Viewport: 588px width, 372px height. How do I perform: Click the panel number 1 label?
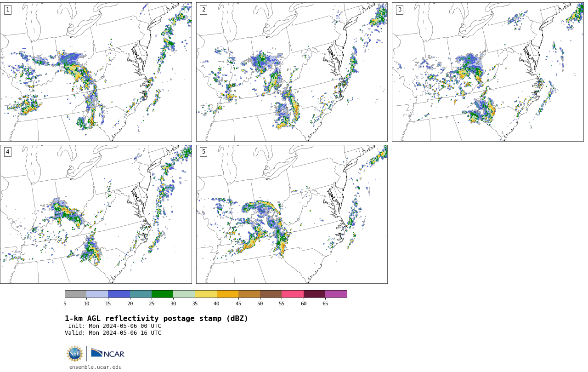(x=7, y=10)
